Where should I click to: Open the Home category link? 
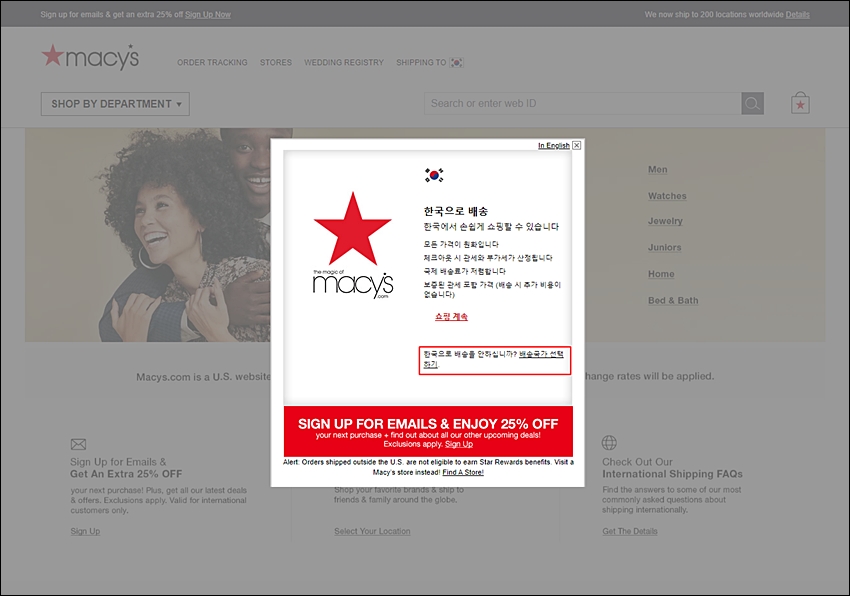(661, 274)
